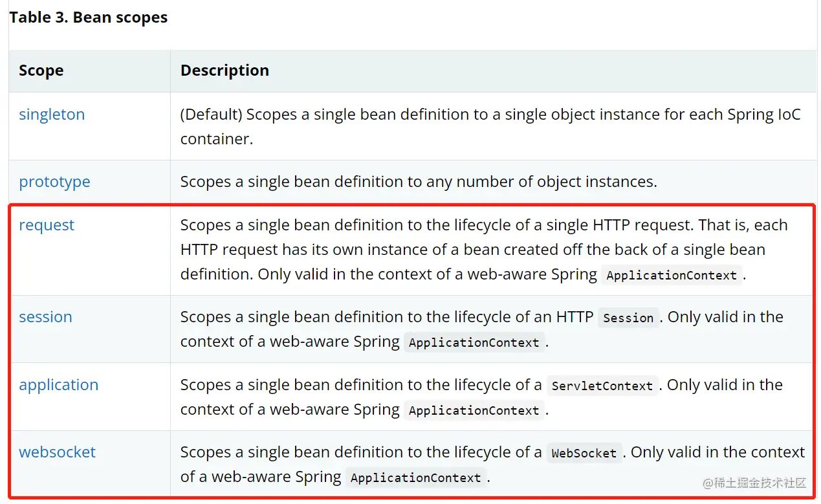
Task: Click the prototype description sentence
Action: coord(419,182)
